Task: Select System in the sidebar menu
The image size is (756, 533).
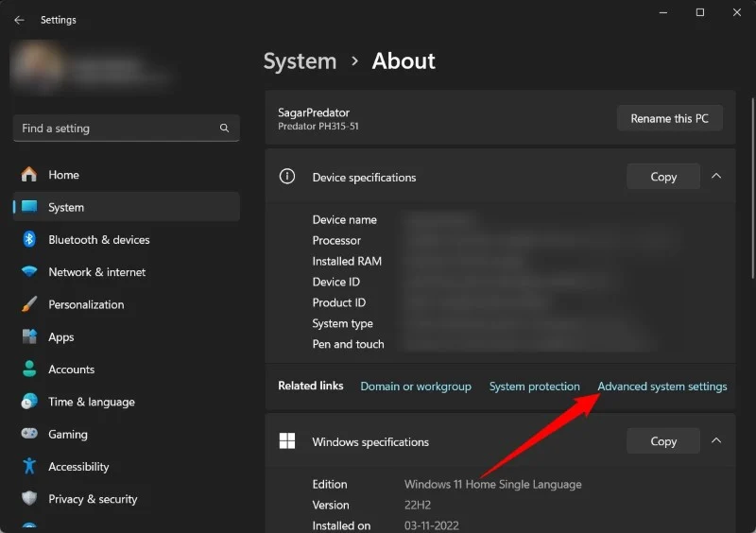Action: click(x=66, y=207)
